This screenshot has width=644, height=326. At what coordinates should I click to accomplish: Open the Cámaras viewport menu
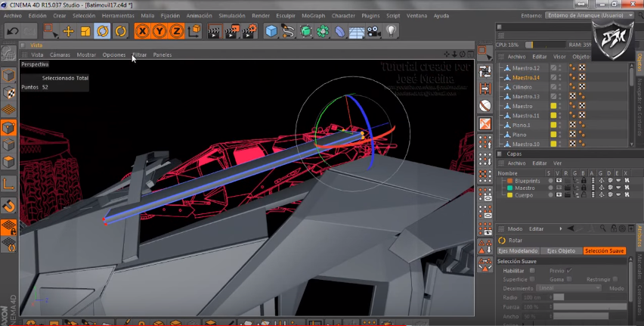tap(60, 55)
